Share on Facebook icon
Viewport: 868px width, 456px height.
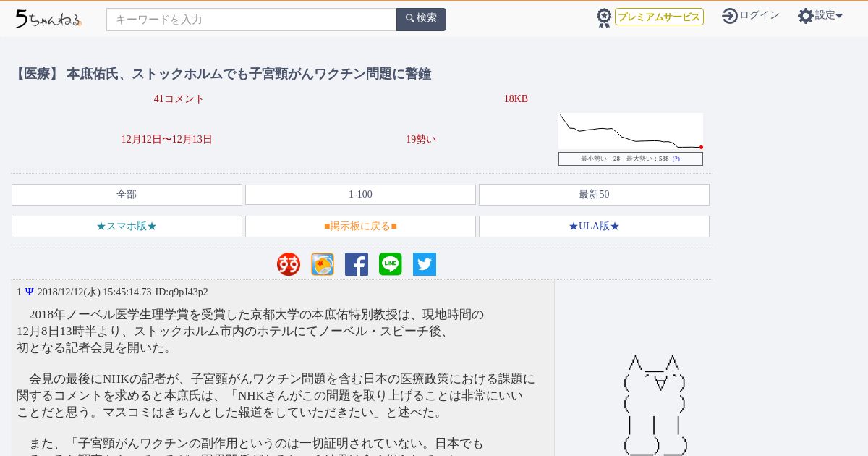357,264
